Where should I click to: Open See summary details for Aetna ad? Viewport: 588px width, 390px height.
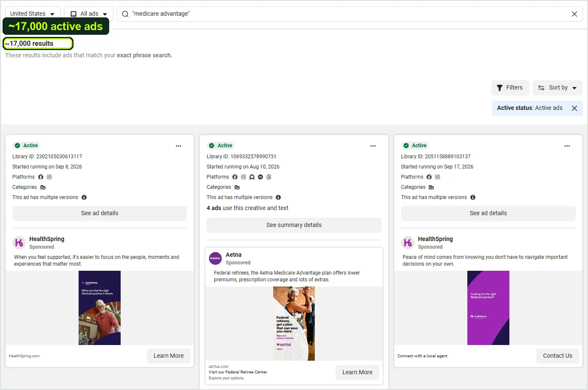pyautogui.click(x=294, y=225)
